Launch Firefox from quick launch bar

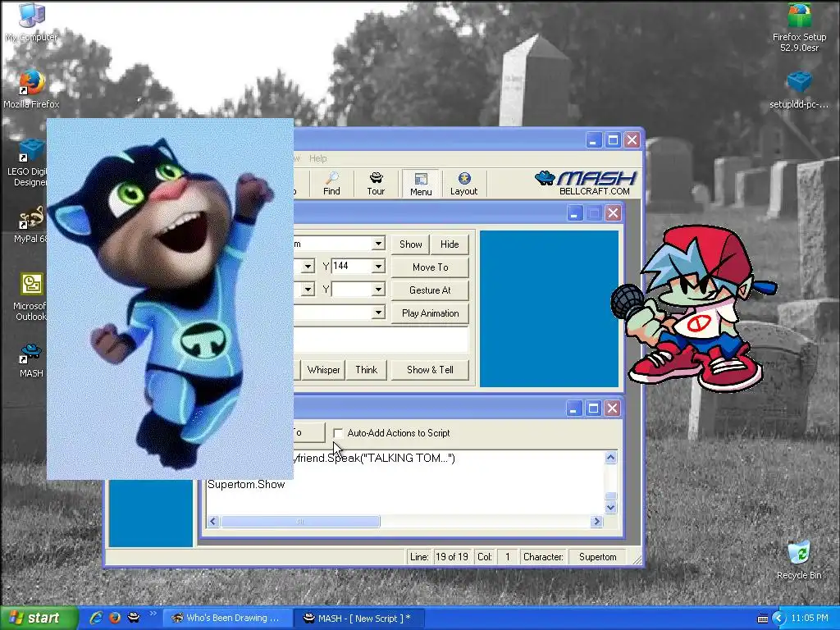click(x=115, y=618)
